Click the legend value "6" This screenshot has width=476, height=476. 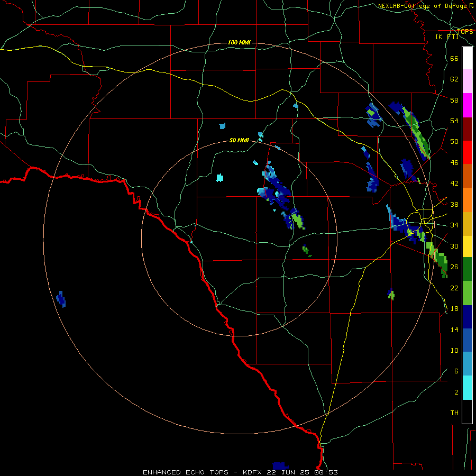pos(456,371)
